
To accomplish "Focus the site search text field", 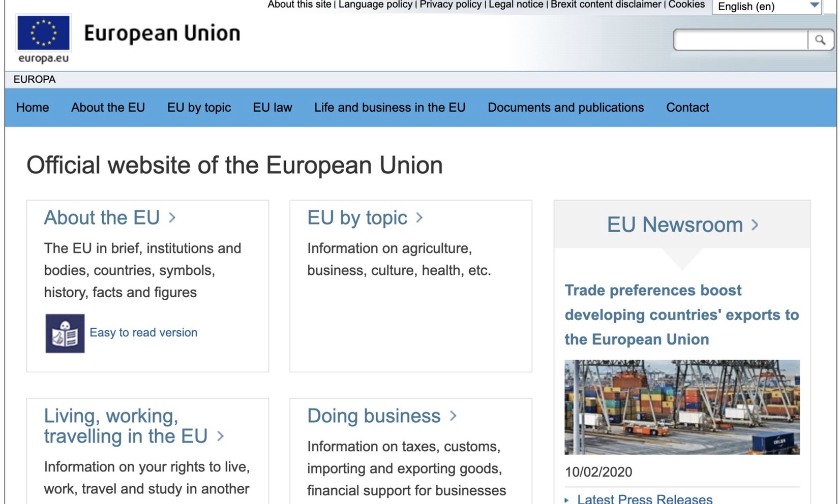I will 740,40.
